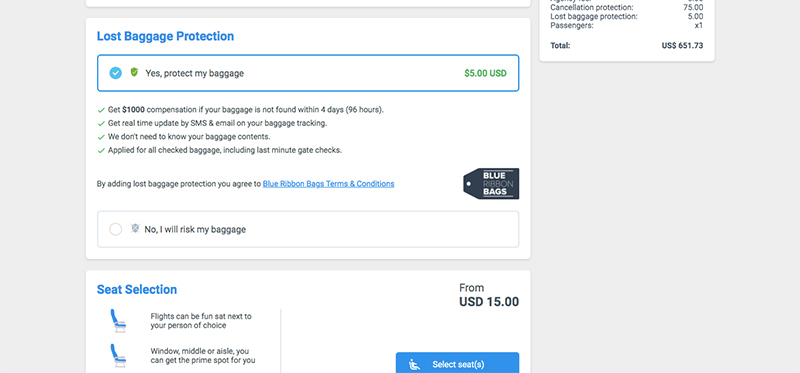Click the Seat Selection heading
Image resolution: width=800 pixels, height=373 pixels.
pos(137,289)
